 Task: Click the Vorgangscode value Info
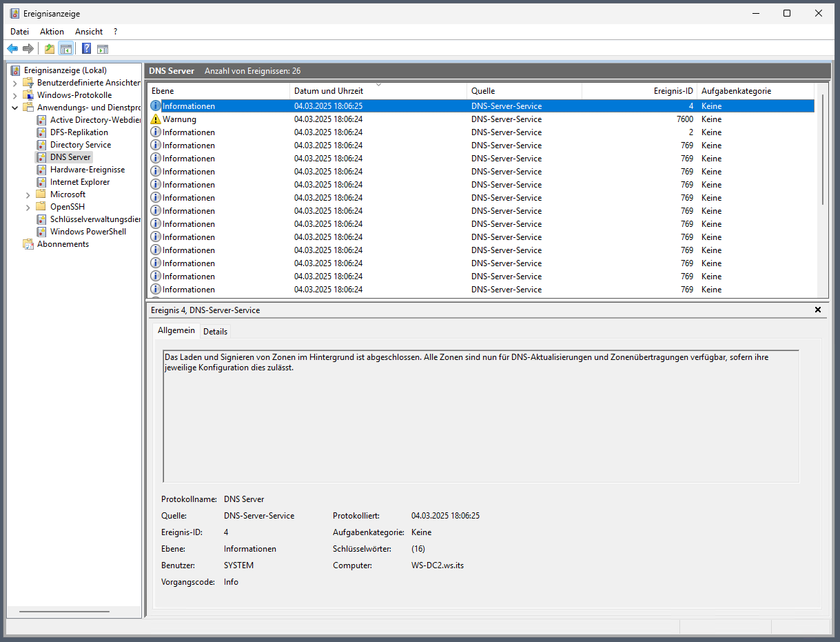(231, 582)
